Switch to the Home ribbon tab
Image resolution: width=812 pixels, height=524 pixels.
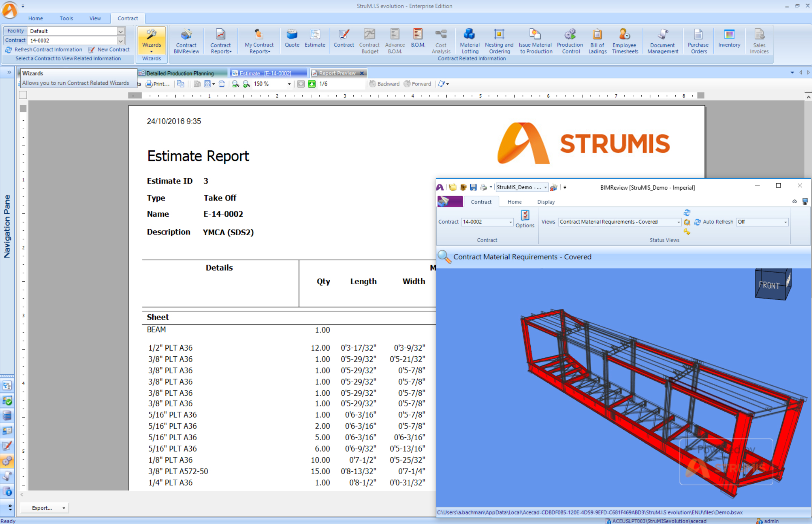click(x=35, y=18)
